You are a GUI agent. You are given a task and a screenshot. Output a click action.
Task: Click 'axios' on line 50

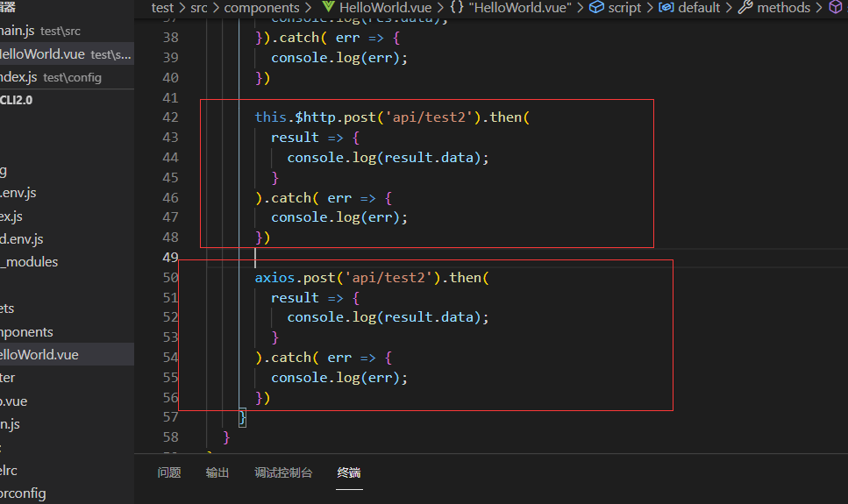click(274, 277)
